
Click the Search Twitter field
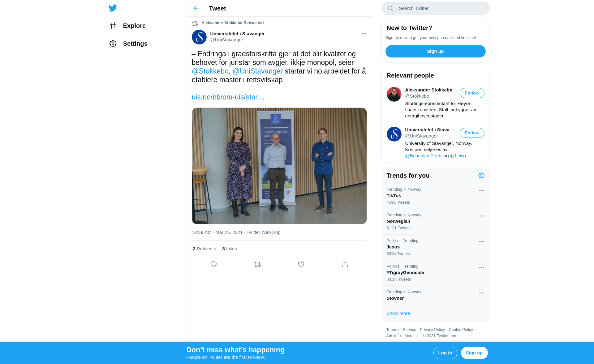pos(435,8)
